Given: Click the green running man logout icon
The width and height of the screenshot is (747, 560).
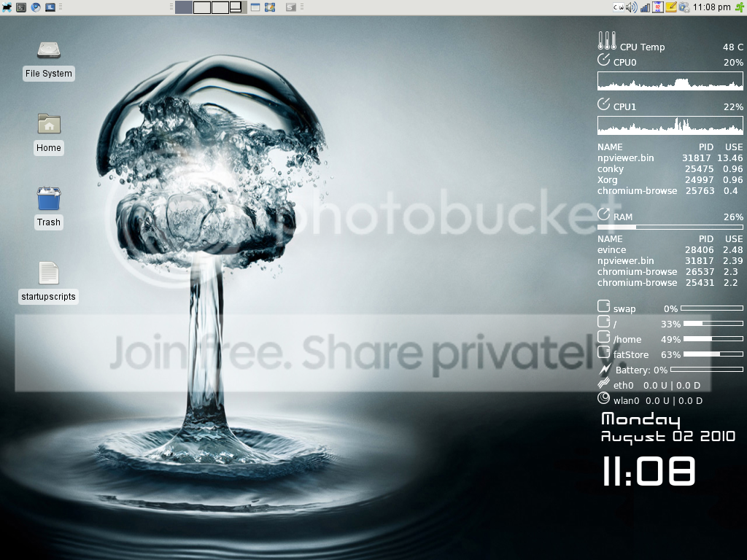Looking at the screenshot, I should click(740, 7).
